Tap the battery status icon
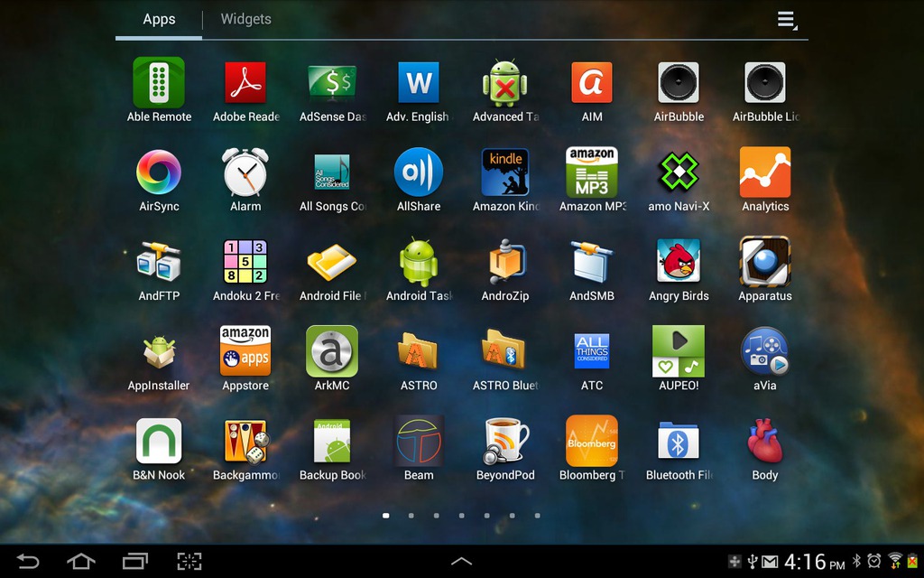 913,561
